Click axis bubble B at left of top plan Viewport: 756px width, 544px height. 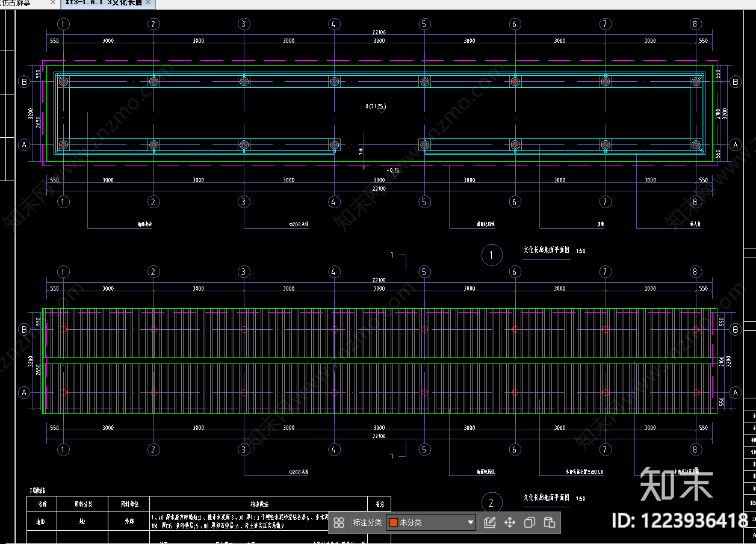24,82
